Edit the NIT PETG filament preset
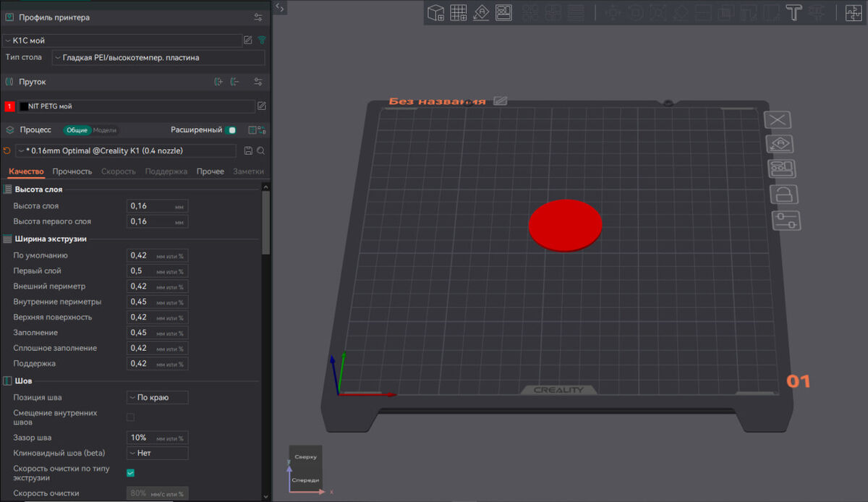The image size is (868, 502). tap(262, 106)
